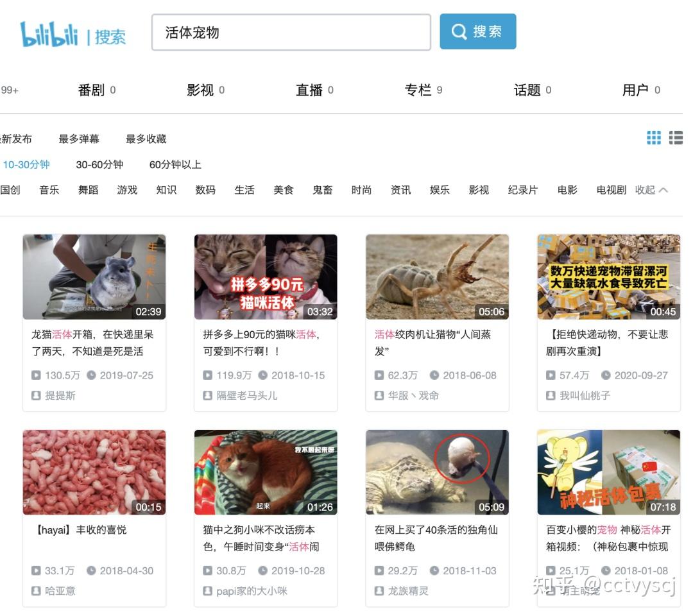
Task: Click uploader icon beside 提提斯
Action: click(36, 395)
